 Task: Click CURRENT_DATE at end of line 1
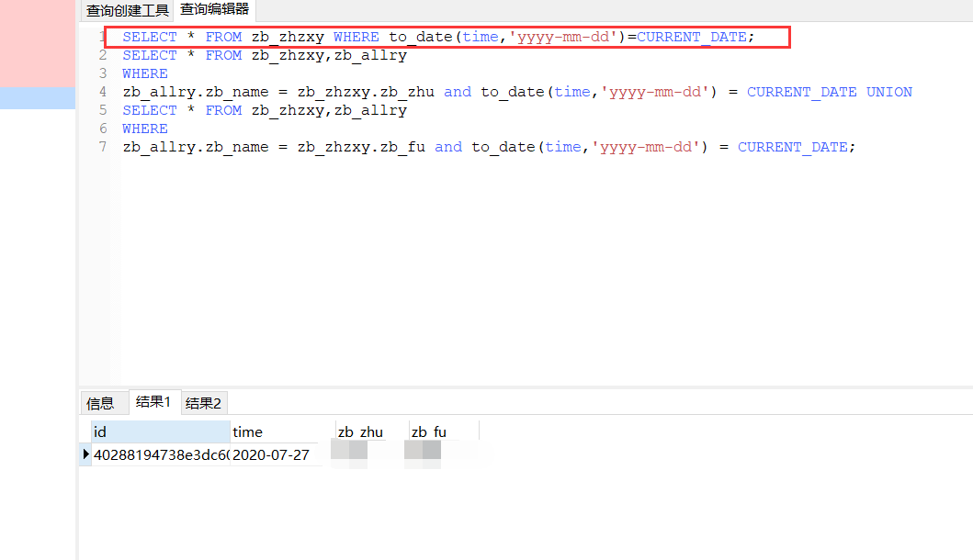pyautogui.click(x=692, y=37)
